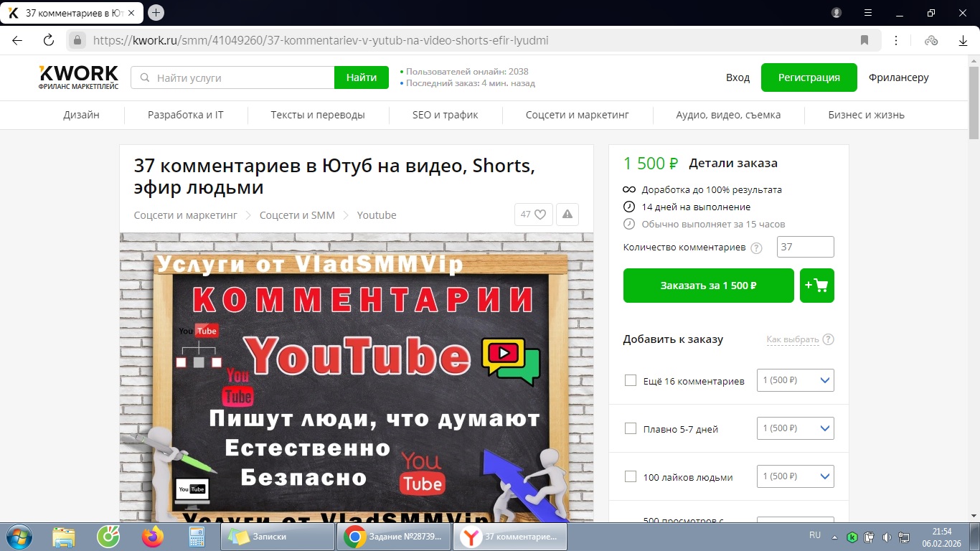Tick the 'Ещё 16 комментариев' checkbox
This screenshot has width=980, height=551.
click(631, 380)
